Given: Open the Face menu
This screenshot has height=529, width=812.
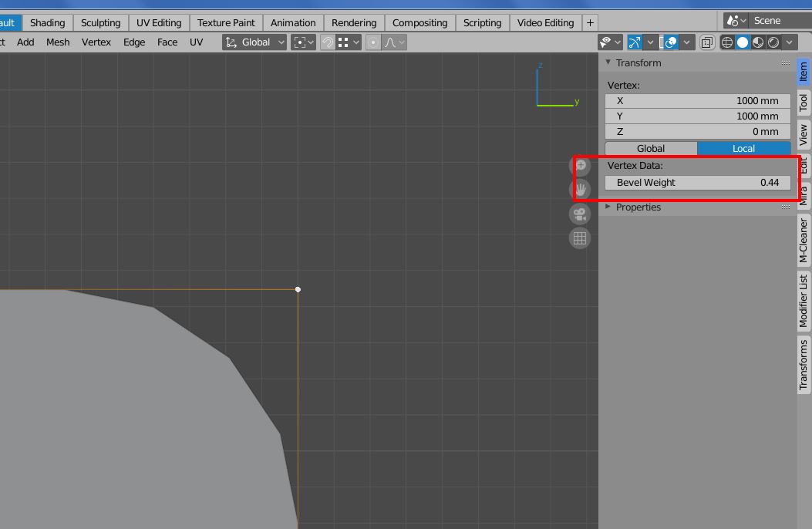Looking at the screenshot, I should point(167,42).
